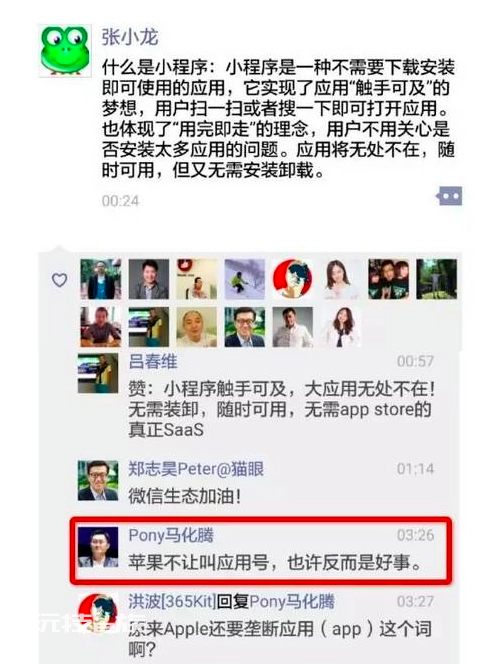Open 郑志昊Peter@猫眼 commenter name

pyautogui.click(x=196, y=469)
